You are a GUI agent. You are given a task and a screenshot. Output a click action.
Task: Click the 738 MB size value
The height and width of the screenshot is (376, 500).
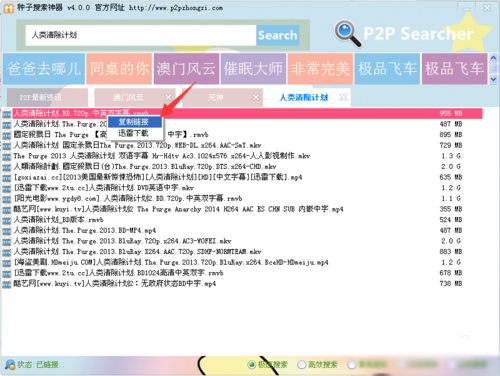(x=451, y=284)
